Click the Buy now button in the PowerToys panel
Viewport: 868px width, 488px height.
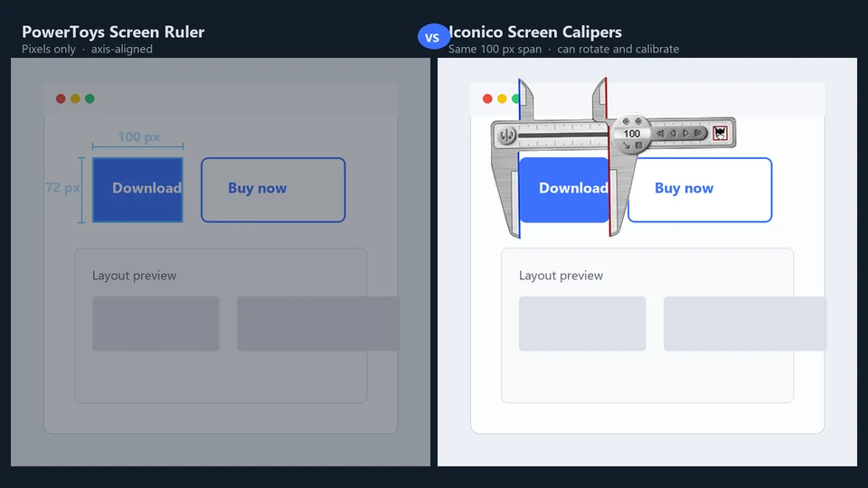[x=273, y=190]
